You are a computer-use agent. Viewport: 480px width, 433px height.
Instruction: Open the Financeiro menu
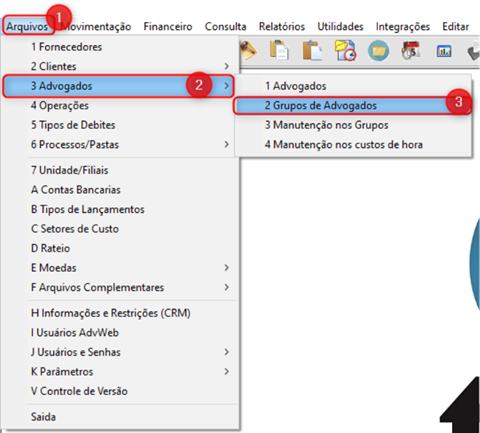point(168,26)
